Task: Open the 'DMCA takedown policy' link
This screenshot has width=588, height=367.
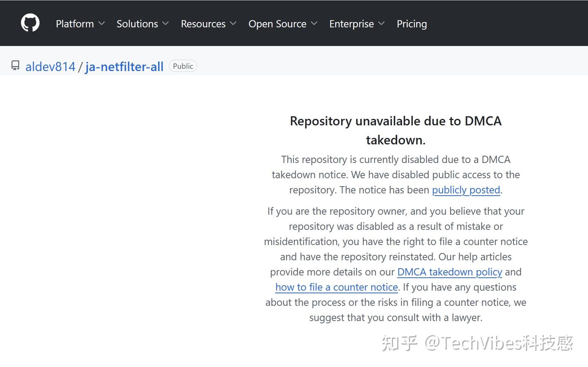Action: (449, 272)
